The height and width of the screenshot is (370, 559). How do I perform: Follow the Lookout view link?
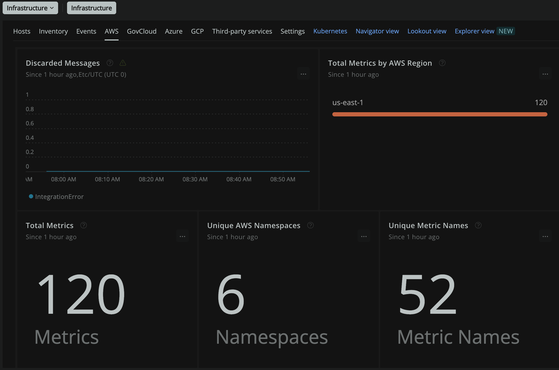tap(427, 31)
